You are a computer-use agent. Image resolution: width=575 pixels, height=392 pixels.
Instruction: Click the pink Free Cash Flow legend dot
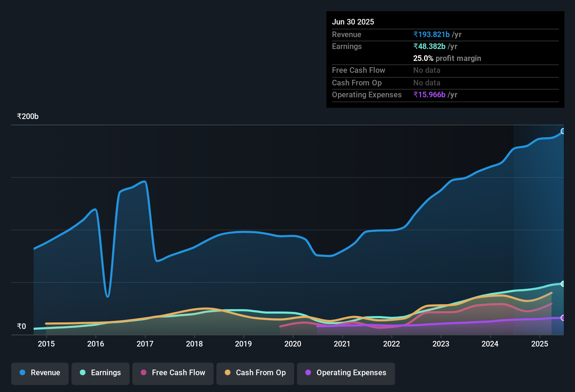tap(144, 373)
